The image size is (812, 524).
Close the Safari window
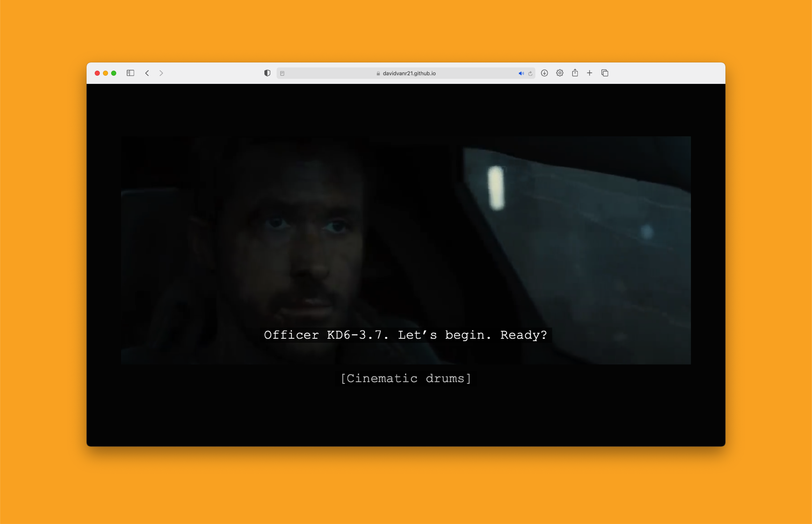[x=97, y=73]
